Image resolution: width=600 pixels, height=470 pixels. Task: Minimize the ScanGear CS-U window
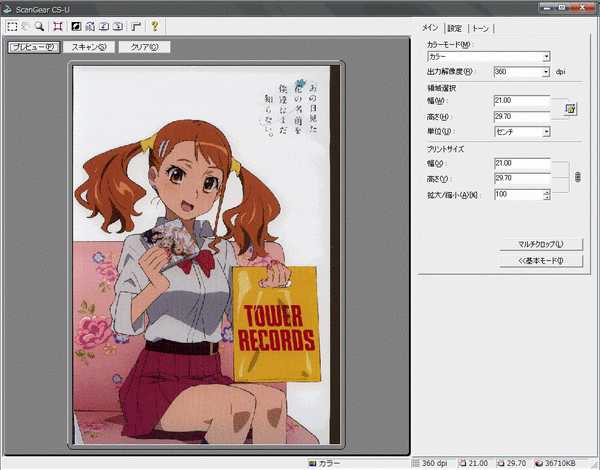click(548, 7)
